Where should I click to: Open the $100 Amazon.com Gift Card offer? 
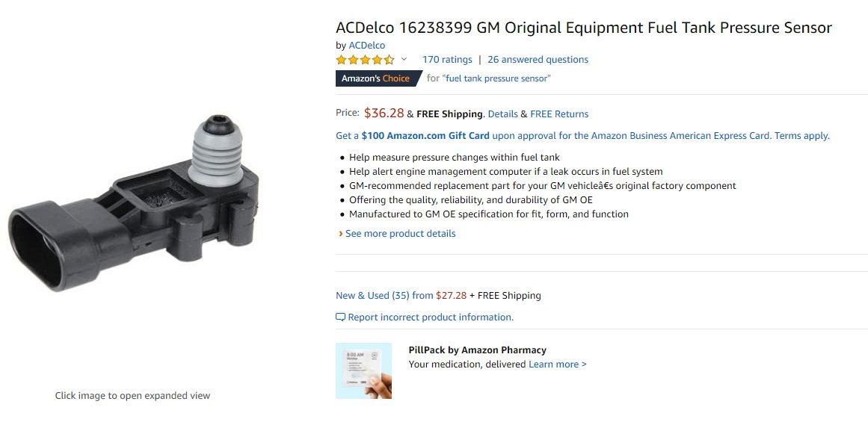(425, 136)
